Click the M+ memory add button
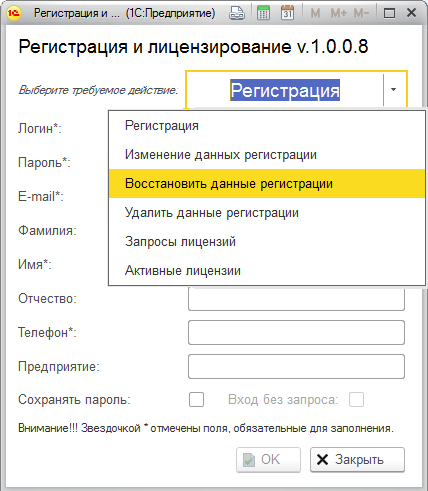 tap(338, 13)
